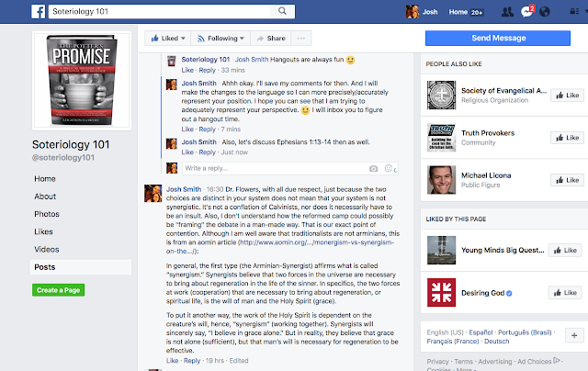Viewport: 588px width, 371px height.
Task: Like the Ahhh okay comment
Action: coord(187,129)
